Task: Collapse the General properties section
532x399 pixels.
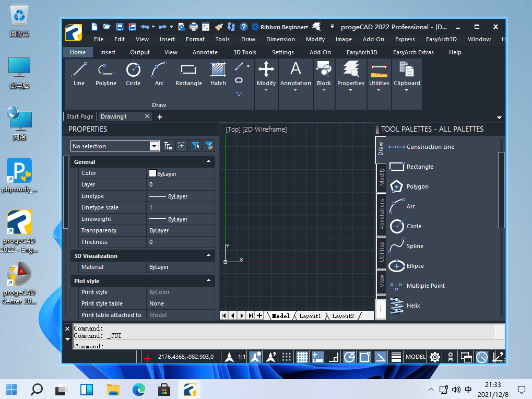Action: click(x=208, y=161)
